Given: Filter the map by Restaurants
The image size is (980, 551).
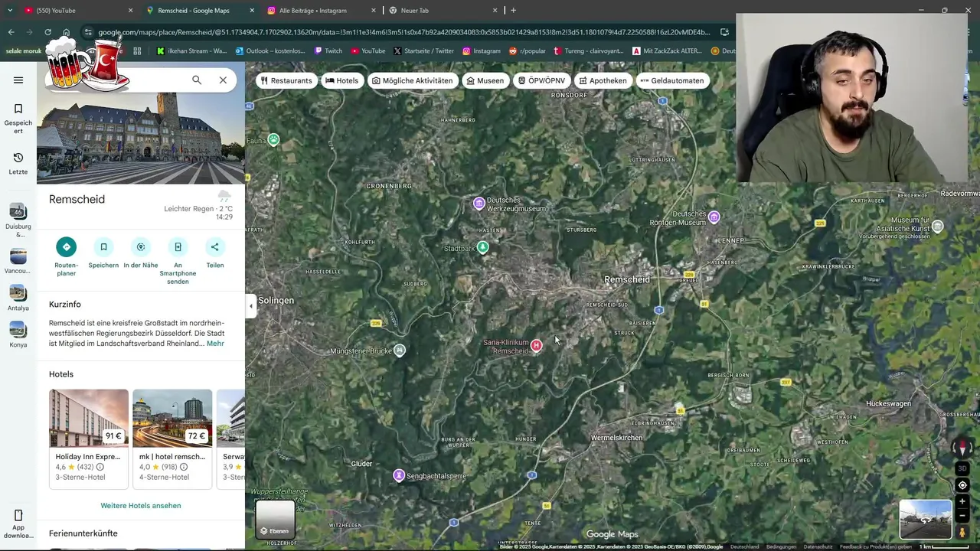Looking at the screenshot, I should (287, 80).
